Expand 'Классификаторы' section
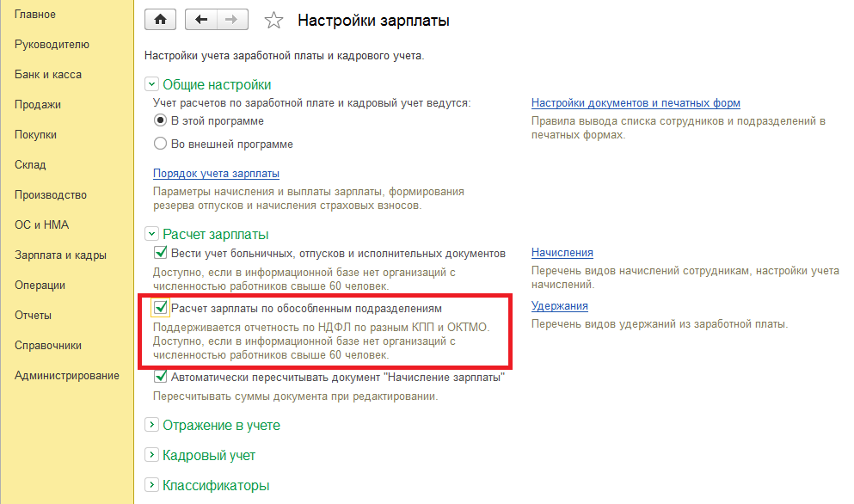Image resolution: width=854 pixels, height=504 pixels. (151, 485)
